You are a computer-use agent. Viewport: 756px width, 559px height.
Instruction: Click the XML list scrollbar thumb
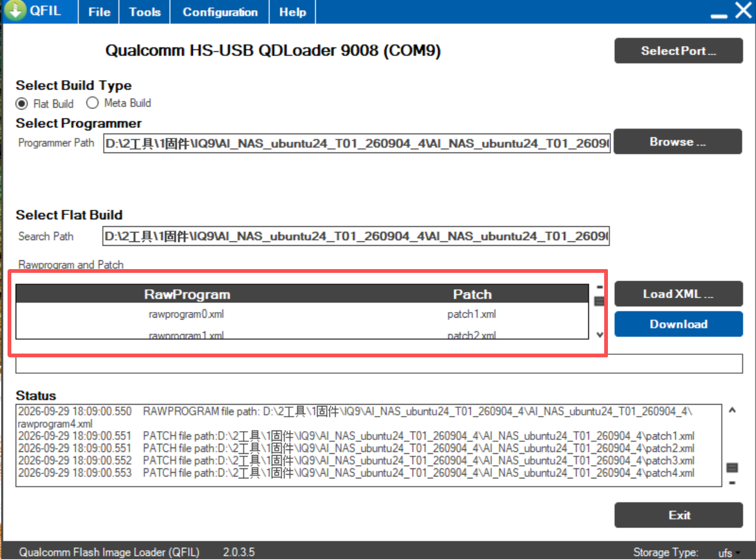tap(599, 301)
